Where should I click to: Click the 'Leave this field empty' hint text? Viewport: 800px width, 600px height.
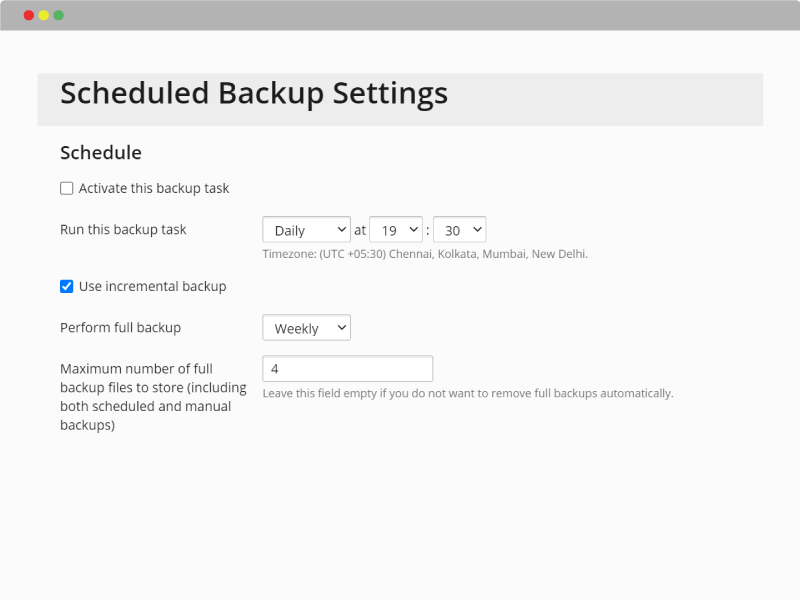[468, 393]
